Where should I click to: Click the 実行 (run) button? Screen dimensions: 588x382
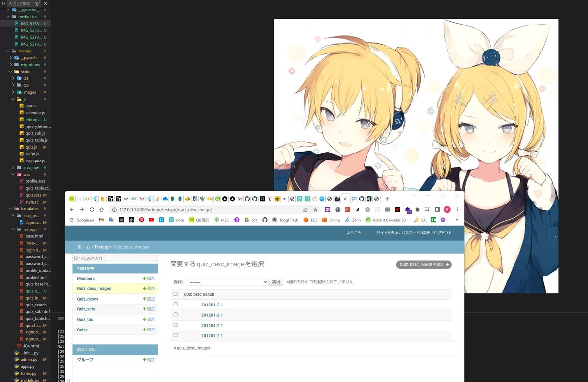coord(276,282)
